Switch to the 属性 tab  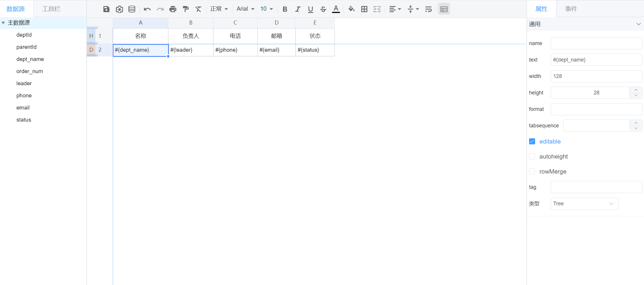click(x=541, y=9)
